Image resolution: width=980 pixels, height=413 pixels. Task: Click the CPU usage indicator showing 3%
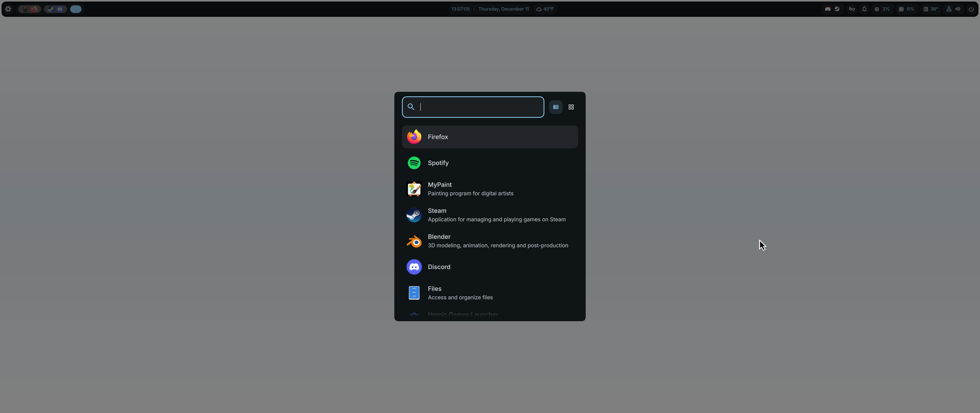(x=882, y=9)
